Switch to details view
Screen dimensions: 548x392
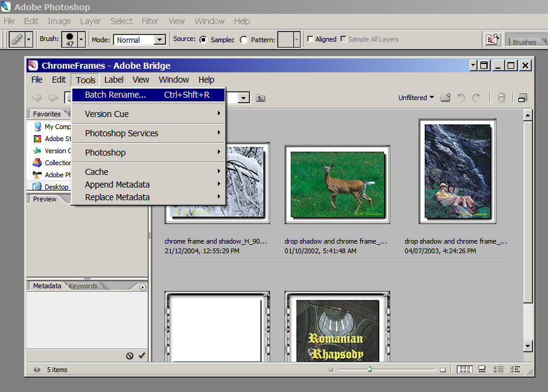[499, 369]
